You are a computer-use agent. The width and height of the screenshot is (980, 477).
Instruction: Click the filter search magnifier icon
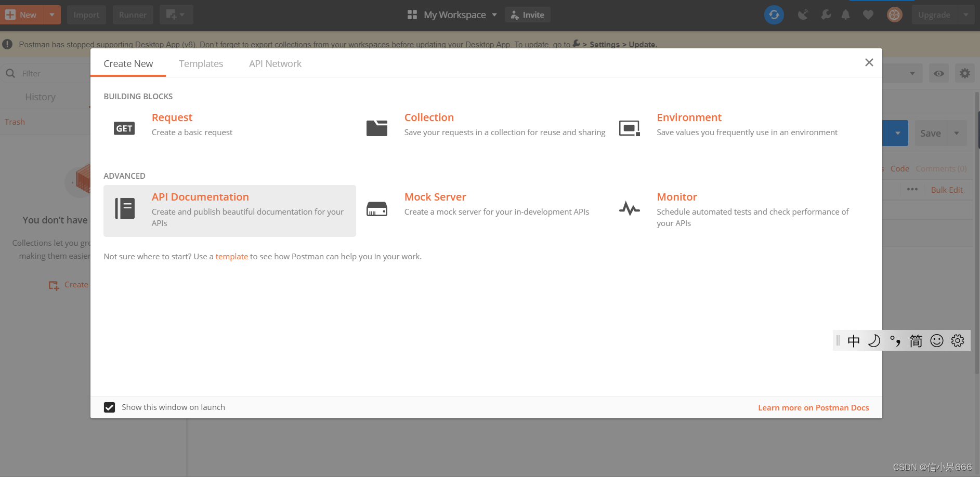(10, 74)
